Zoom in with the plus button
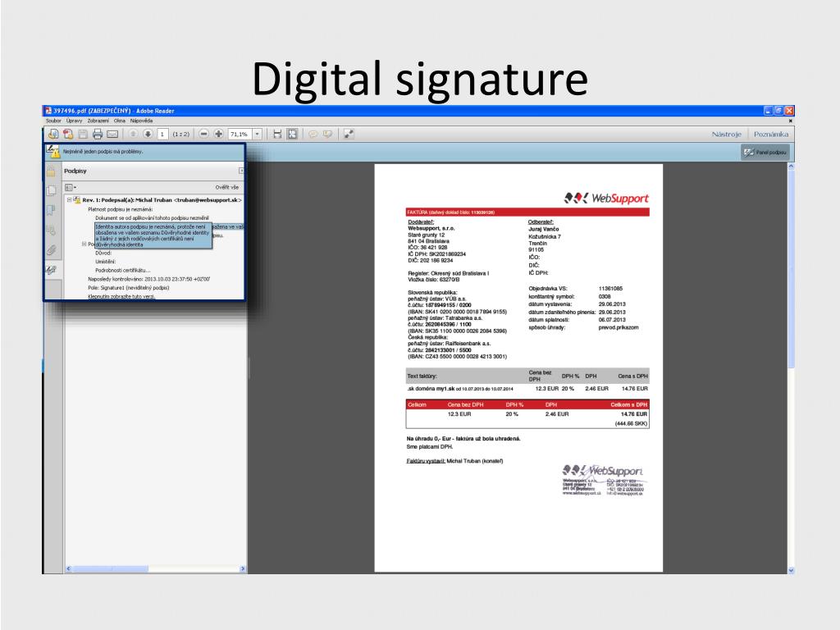 (218, 134)
